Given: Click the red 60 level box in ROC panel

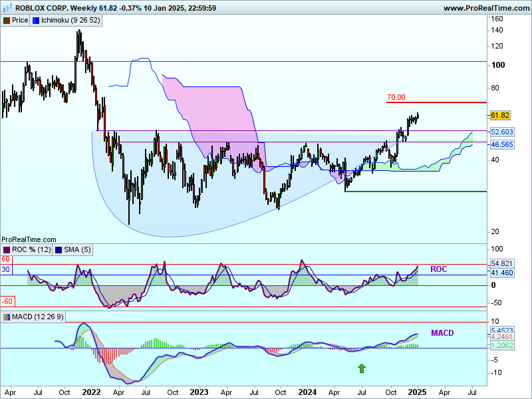Looking at the screenshot, I should pos(5,259).
